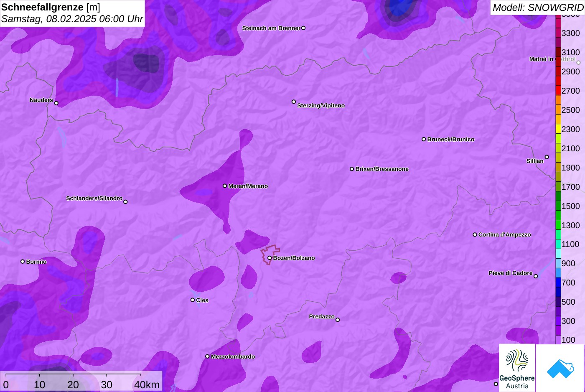585x392 pixels.
Task: Click the Matrei in Osttirol marker
Action: pyautogui.click(x=579, y=63)
